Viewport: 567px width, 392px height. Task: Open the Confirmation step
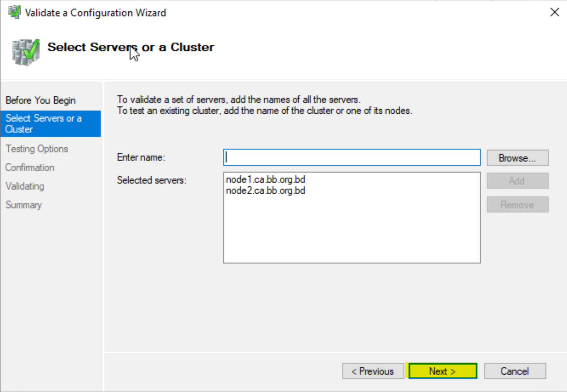pos(30,167)
